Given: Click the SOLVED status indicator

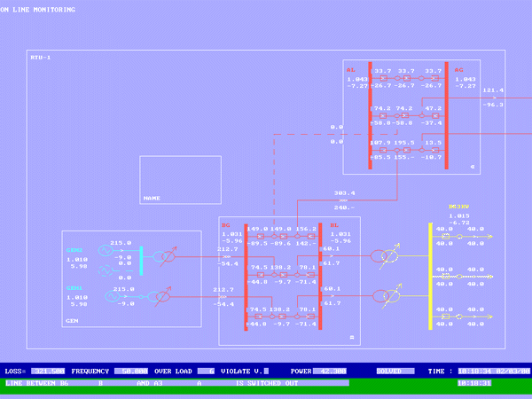Looking at the screenshot, I should click(x=388, y=371).
